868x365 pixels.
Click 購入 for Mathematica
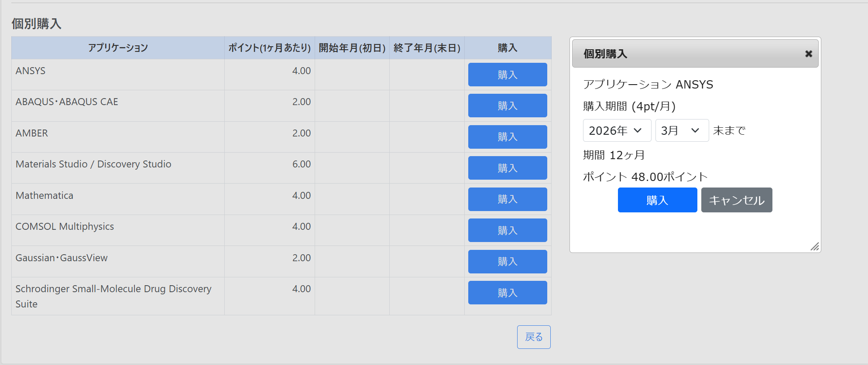507,199
